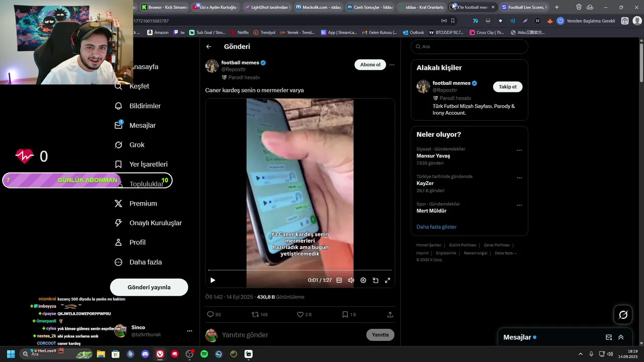Click the video progress bar
The width and height of the screenshot is (644, 362).
pyautogui.click(x=300, y=270)
